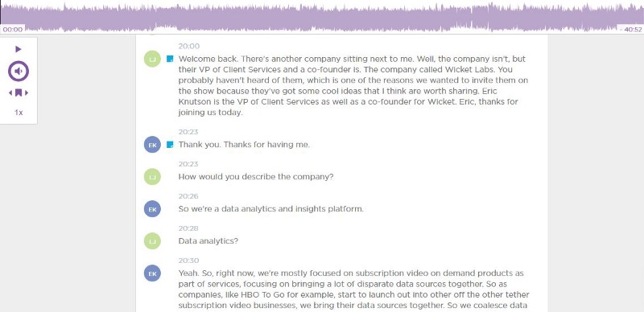644x312 pixels.
Task: Mute audio with the speaker volume icon
Action: [19, 71]
